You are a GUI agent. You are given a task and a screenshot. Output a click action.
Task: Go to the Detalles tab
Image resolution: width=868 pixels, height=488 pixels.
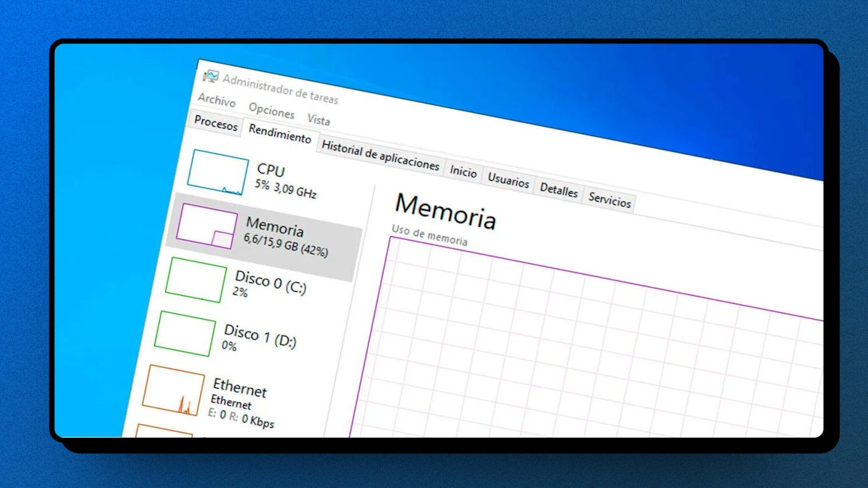pos(559,190)
